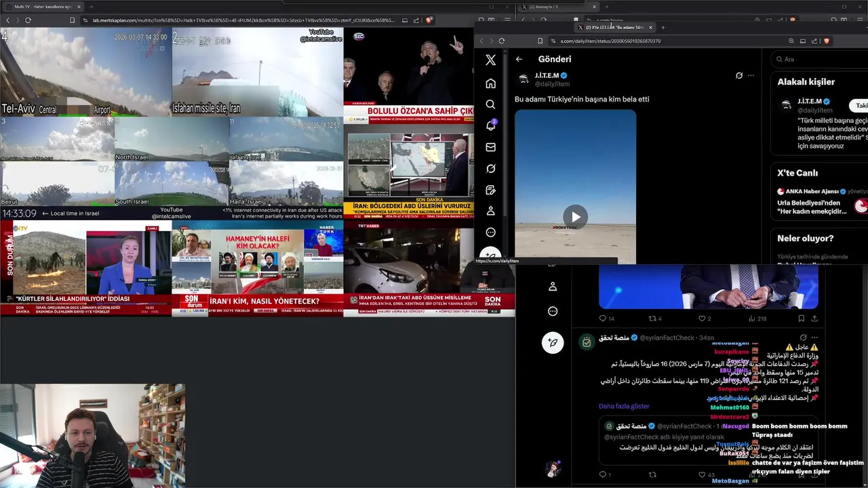Open the North Israel camera tile
This screenshot has height=488, width=868.
pyautogui.click(x=172, y=139)
